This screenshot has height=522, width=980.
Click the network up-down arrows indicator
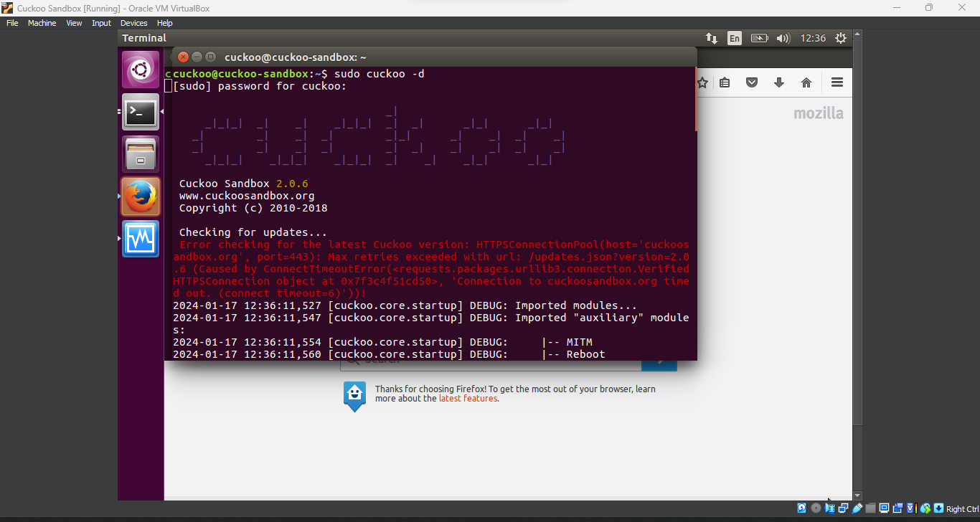click(712, 38)
